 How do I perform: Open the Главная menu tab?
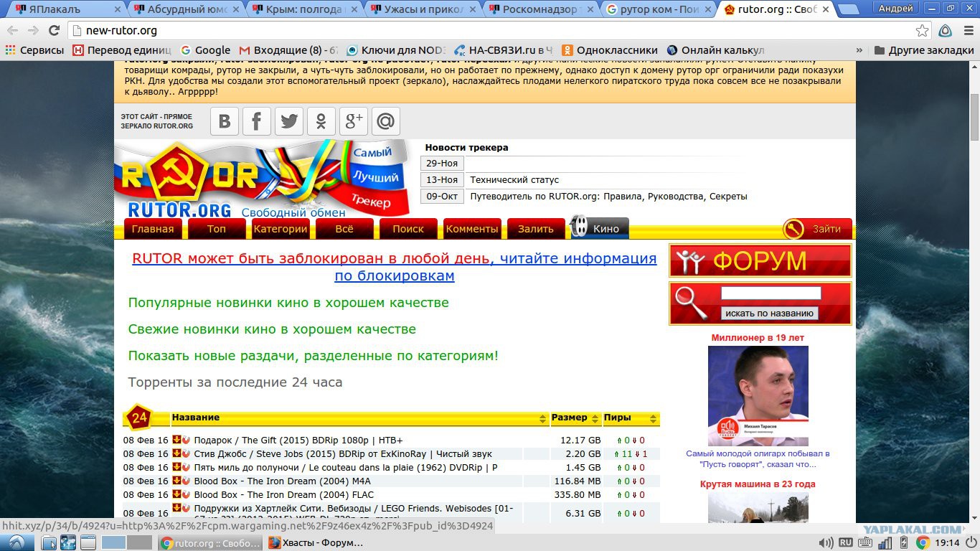153,229
